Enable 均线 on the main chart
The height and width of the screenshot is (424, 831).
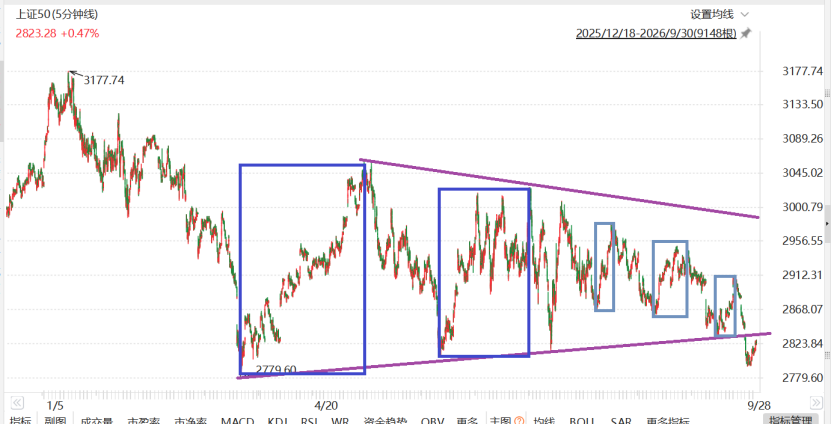(x=544, y=421)
